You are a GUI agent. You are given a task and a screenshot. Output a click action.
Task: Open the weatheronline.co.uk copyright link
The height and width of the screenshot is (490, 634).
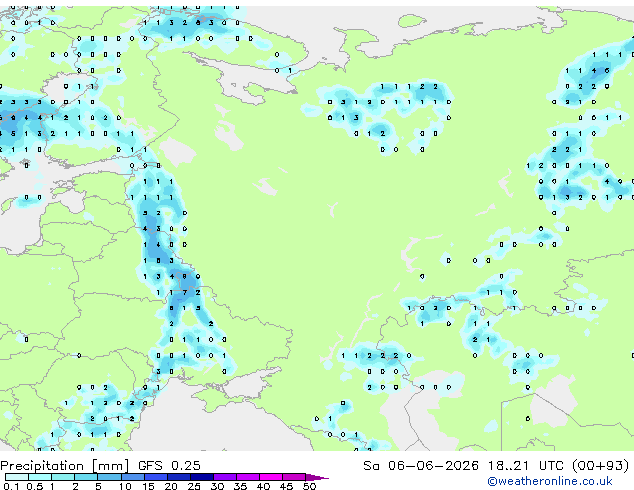tap(549, 481)
